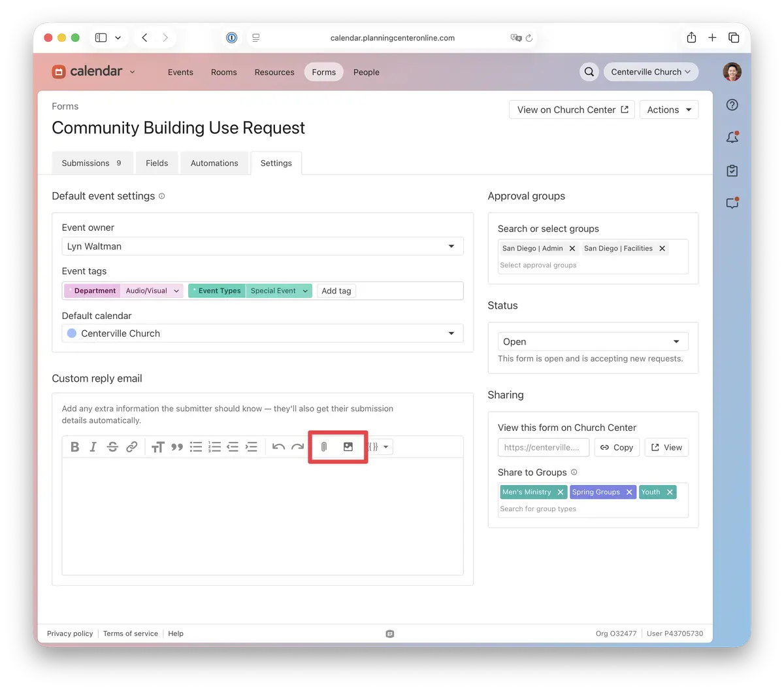The image size is (784, 691).
Task: Go to Events in top navigation
Action: click(180, 72)
